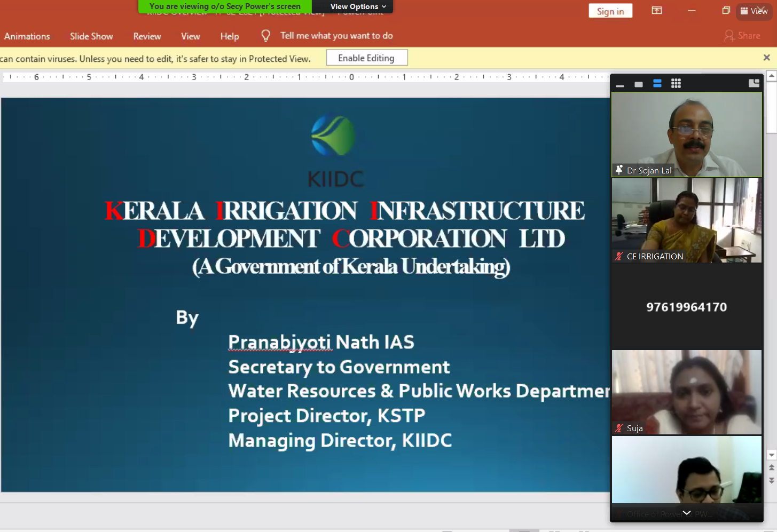Select the vertical strip video layout icon

[x=657, y=83]
